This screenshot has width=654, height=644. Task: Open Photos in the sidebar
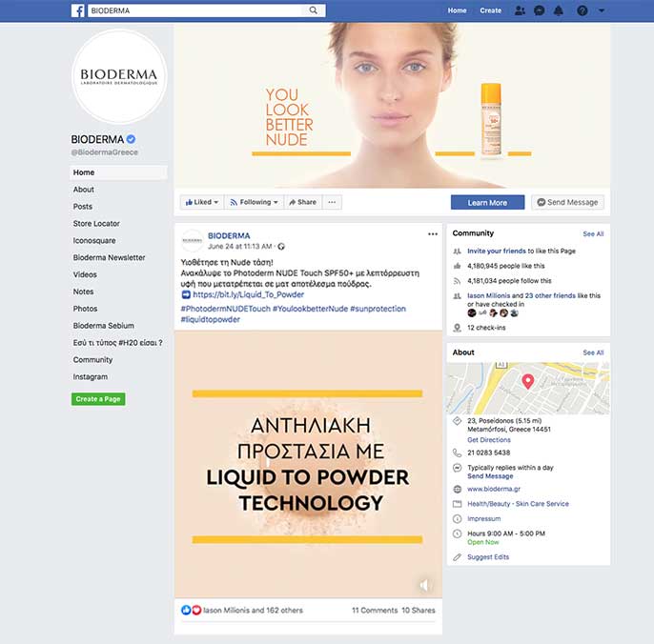coord(85,309)
